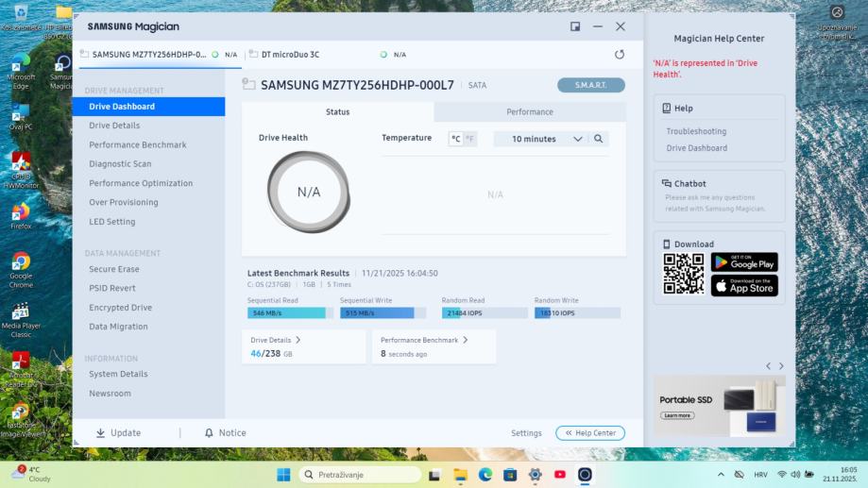Click the Random Read benchmark bar
The image size is (868, 488).
click(x=485, y=312)
